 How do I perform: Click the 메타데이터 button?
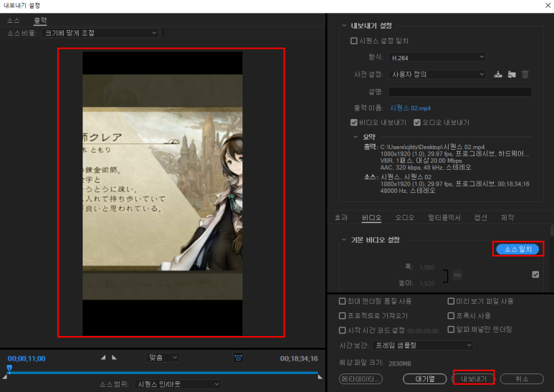[360, 379]
